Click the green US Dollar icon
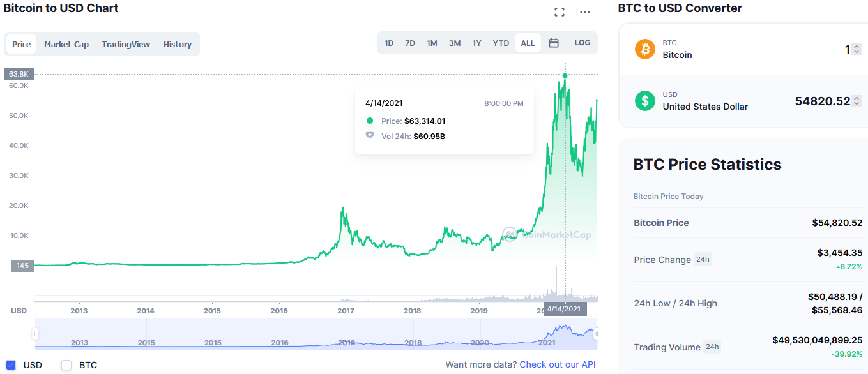Image resolution: width=868 pixels, height=374 pixels. [645, 101]
